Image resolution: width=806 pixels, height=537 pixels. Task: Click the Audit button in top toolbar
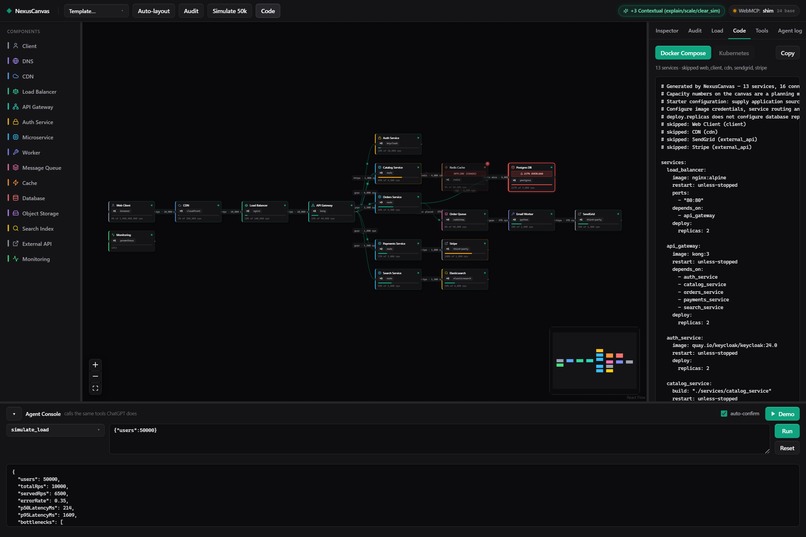(x=191, y=11)
